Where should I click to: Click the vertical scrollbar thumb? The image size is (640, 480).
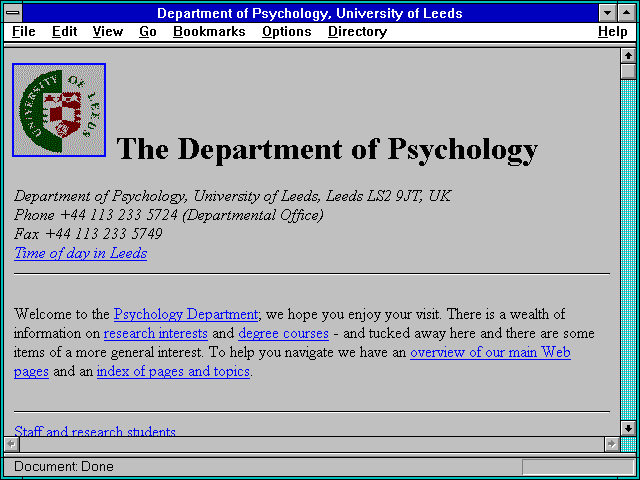(x=628, y=71)
